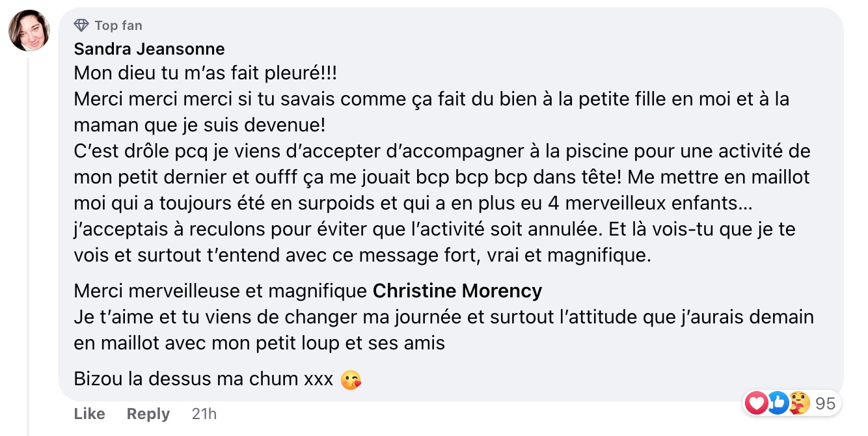
Task: Click the red heart reaction icon
Action: pos(756,403)
